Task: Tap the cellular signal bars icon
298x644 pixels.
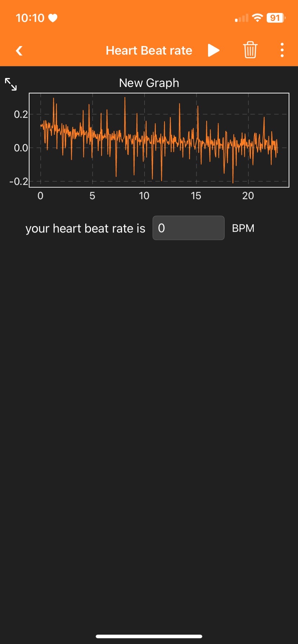Action: (x=241, y=18)
